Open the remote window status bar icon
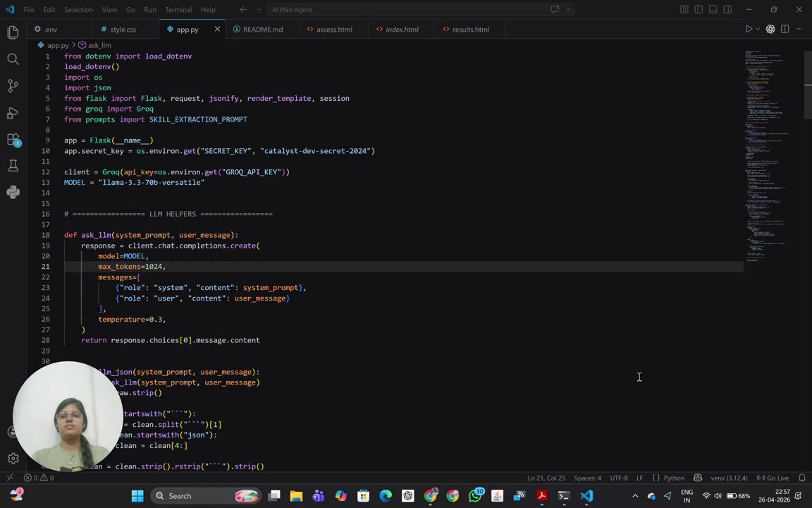 pyautogui.click(x=9, y=478)
